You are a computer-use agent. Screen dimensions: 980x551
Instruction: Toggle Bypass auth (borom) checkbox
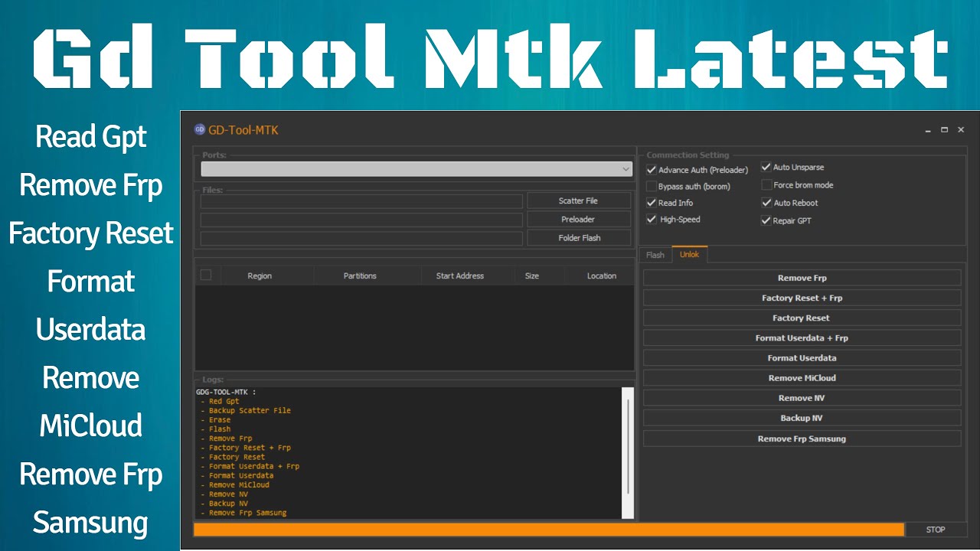coord(652,186)
